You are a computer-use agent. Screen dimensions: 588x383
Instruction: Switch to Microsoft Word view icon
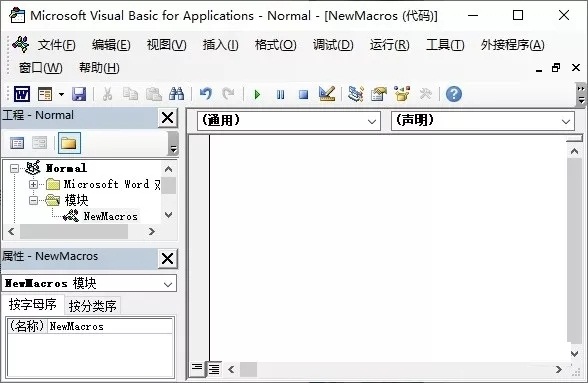[22, 94]
